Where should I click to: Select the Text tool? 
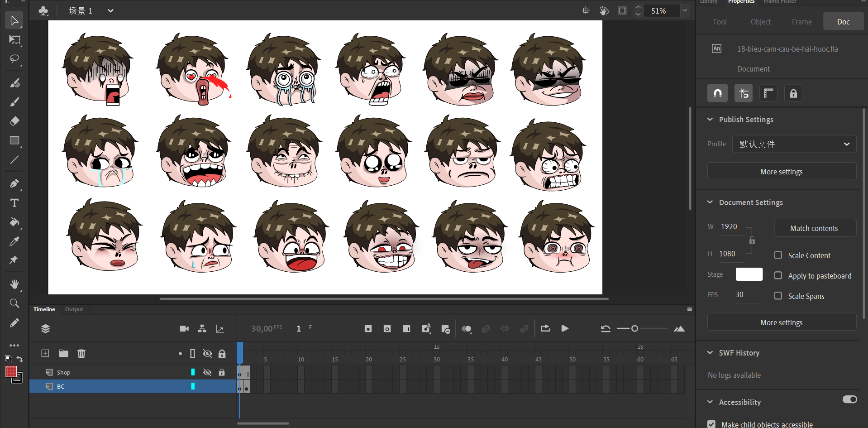pos(14,203)
